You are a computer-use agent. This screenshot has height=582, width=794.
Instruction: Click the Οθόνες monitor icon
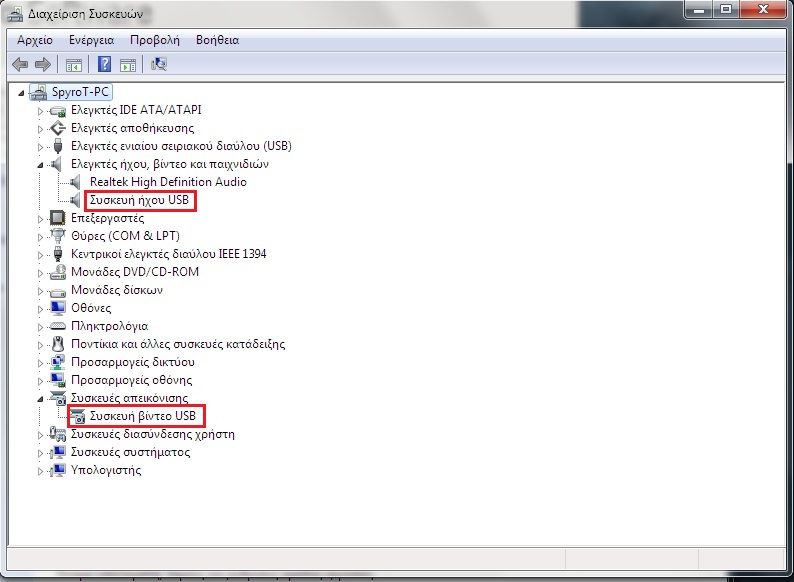pos(58,308)
